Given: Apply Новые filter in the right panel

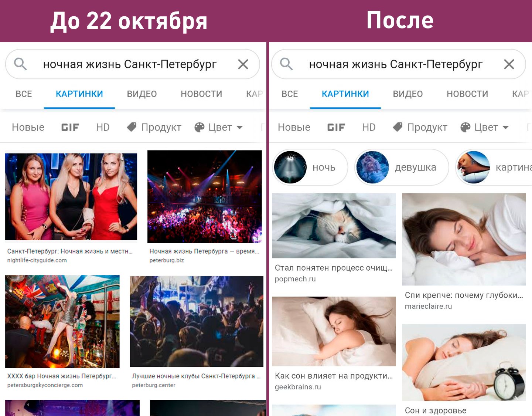Looking at the screenshot, I should [x=294, y=127].
